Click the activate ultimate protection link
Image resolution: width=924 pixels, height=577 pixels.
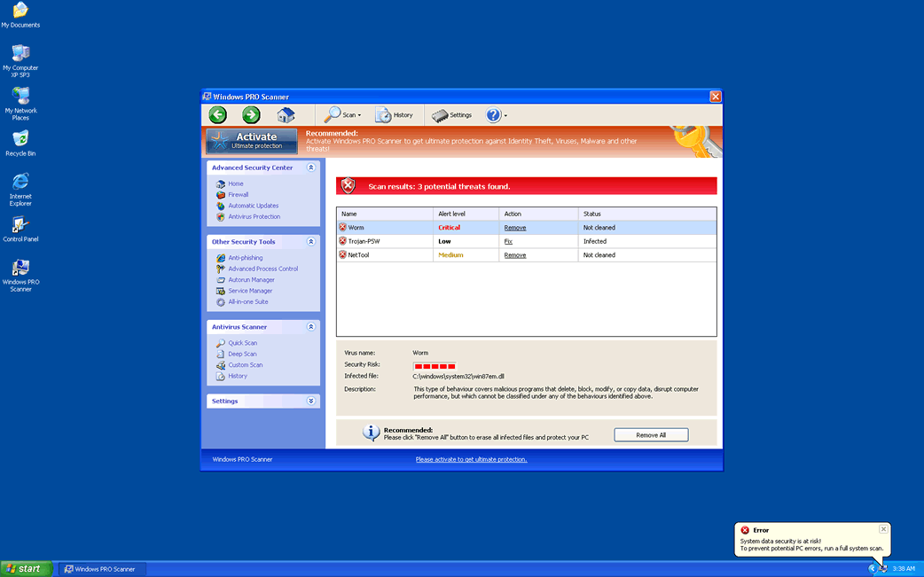(471, 459)
